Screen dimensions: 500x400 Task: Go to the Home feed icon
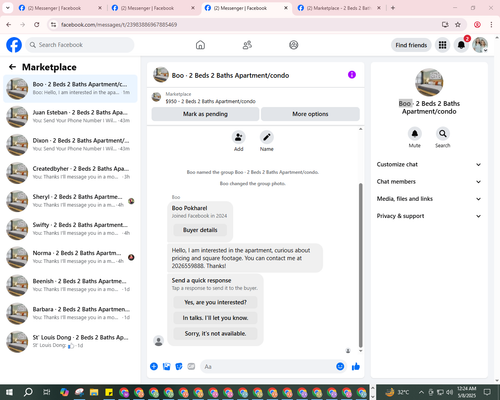[200, 45]
